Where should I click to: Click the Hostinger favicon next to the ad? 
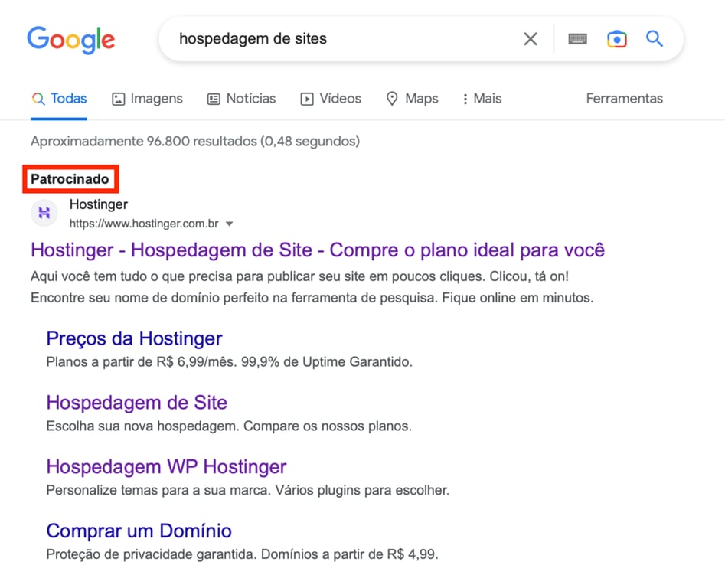[x=44, y=213]
